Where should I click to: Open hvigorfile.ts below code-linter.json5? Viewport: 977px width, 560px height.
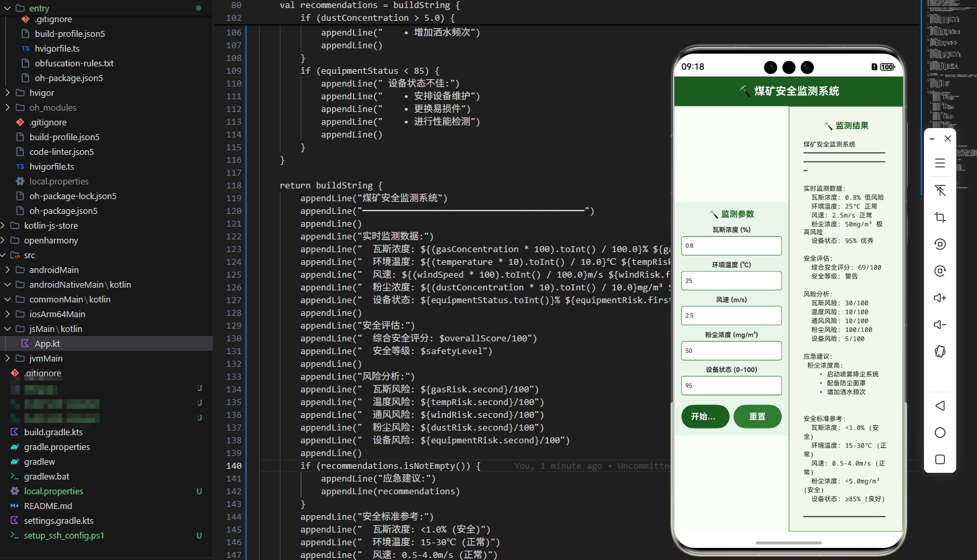pyautogui.click(x=52, y=166)
